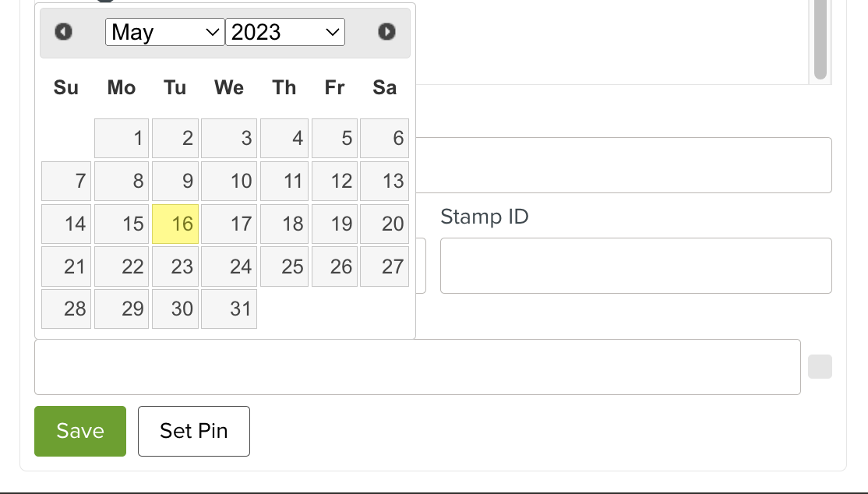This screenshot has height=494, width=868.
Task: Select May 24 in the date picker
Action: [x=229, y=267]
